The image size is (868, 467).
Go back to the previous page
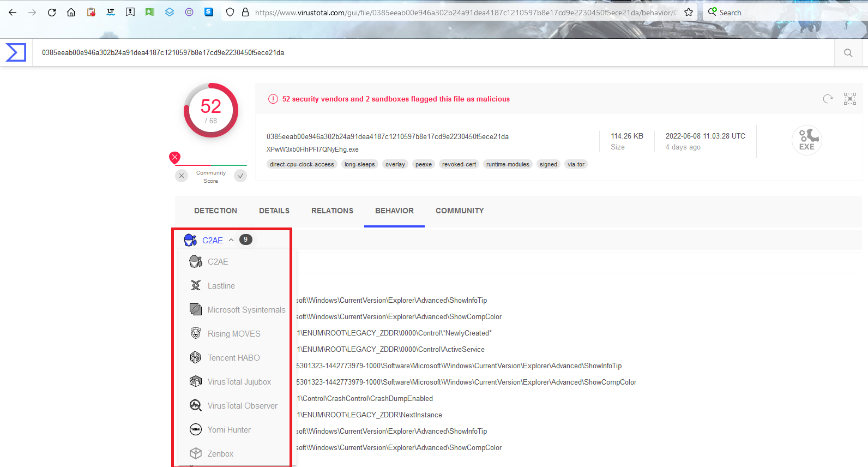tap(13, 13)
